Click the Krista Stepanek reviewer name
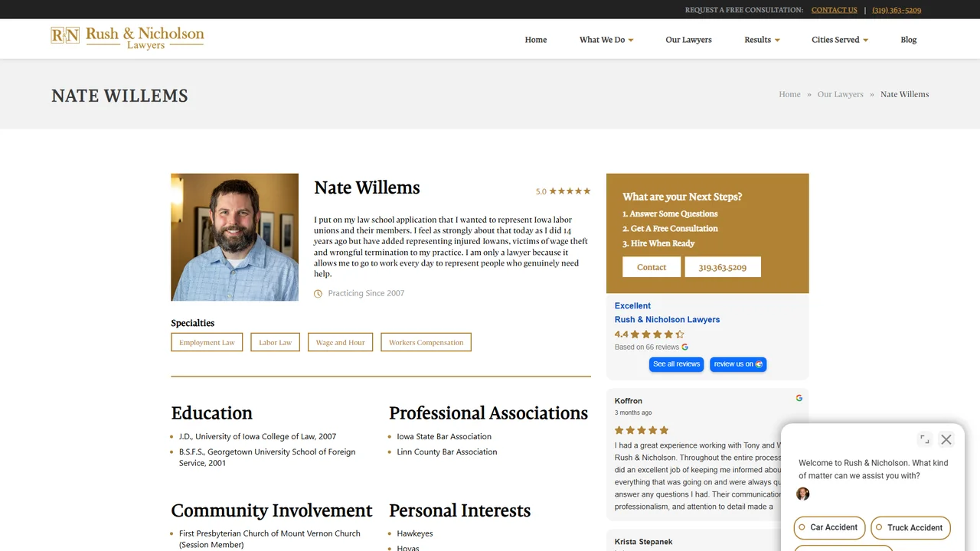This screenshot has width=980, height=551. click(x=643, y=542)
